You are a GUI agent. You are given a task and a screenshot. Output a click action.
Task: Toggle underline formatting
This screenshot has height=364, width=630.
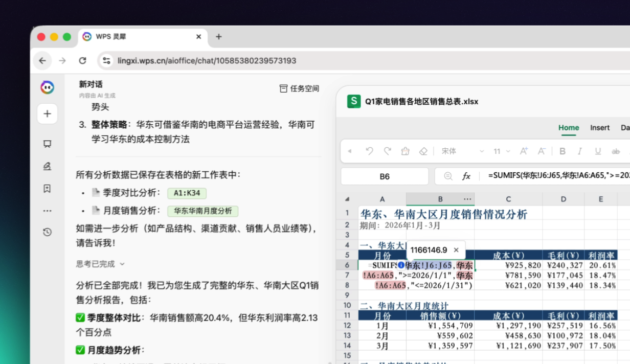(598, 151)
